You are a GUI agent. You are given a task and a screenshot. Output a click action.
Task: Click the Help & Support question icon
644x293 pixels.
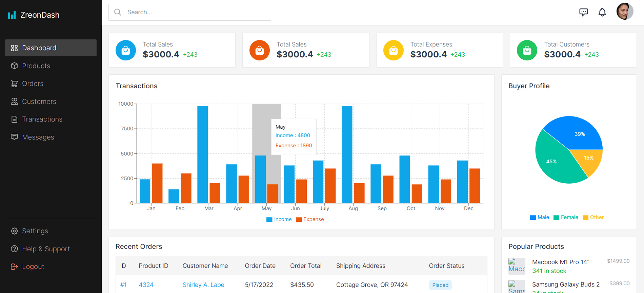coord(14,249)
